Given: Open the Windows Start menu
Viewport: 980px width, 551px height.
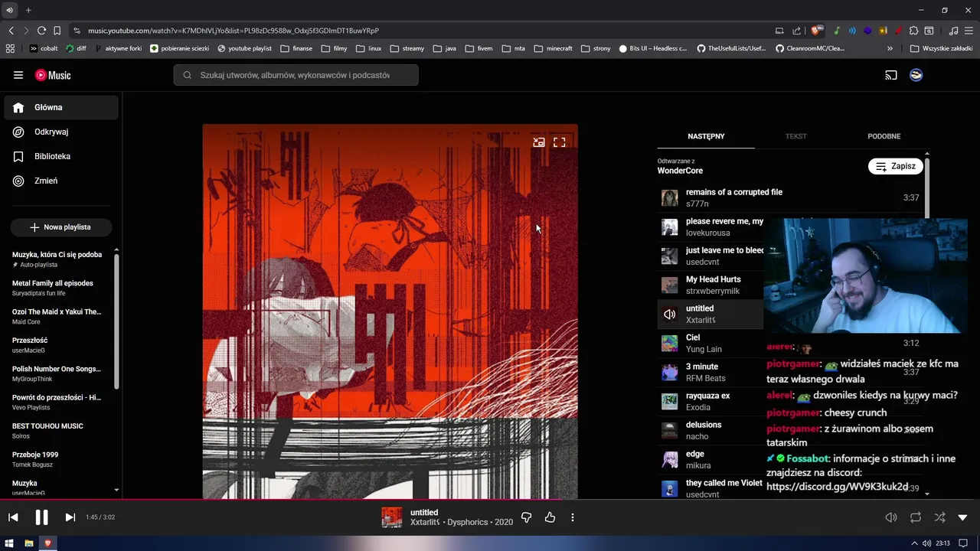Looking at the screenshot, I should tap(10, 543).
